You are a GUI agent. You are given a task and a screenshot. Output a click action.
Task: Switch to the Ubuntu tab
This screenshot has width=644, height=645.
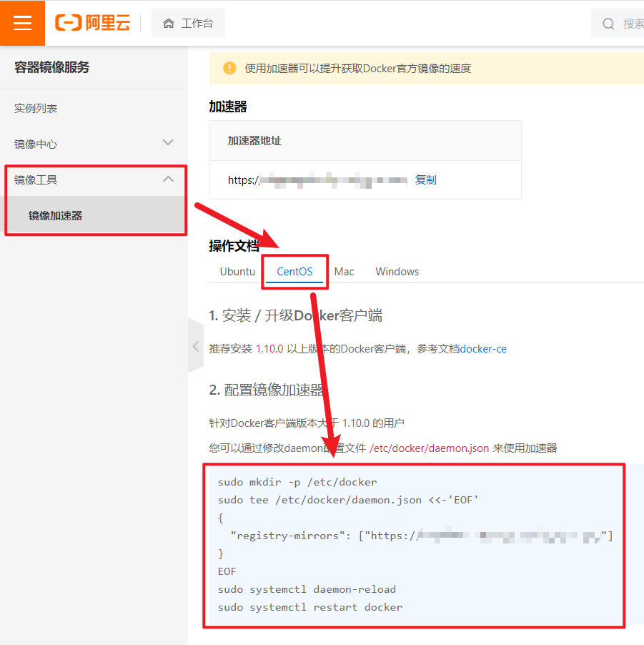237,272
